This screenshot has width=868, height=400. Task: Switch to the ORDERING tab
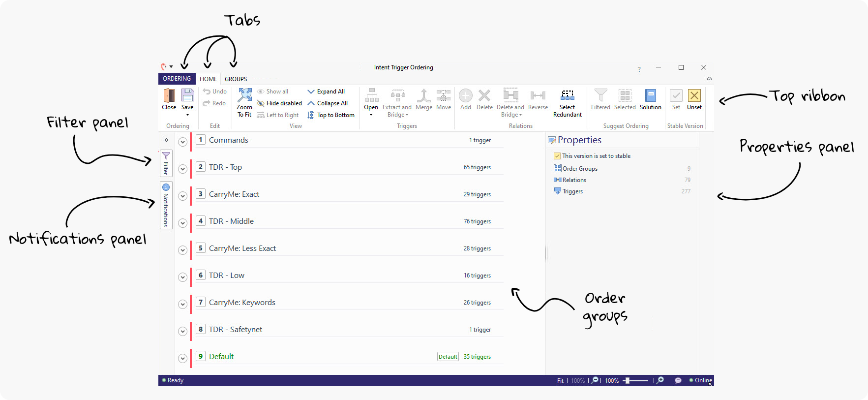(x=177, y=79)
